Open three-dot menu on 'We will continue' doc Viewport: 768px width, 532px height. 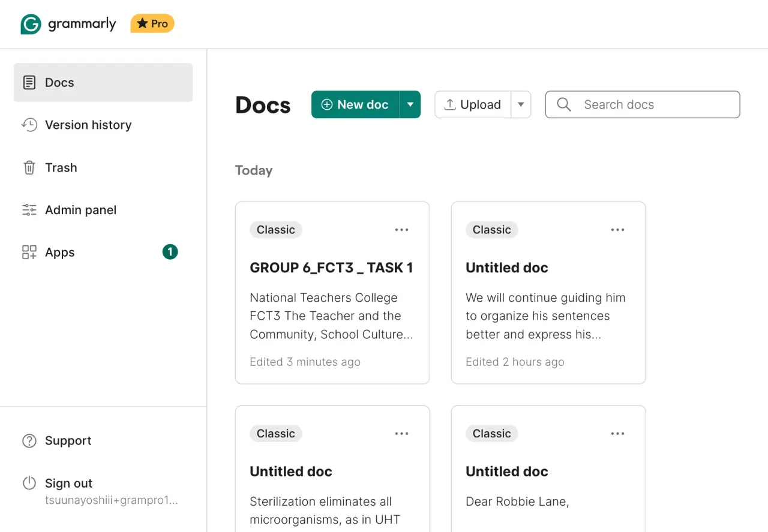[617, 230]
